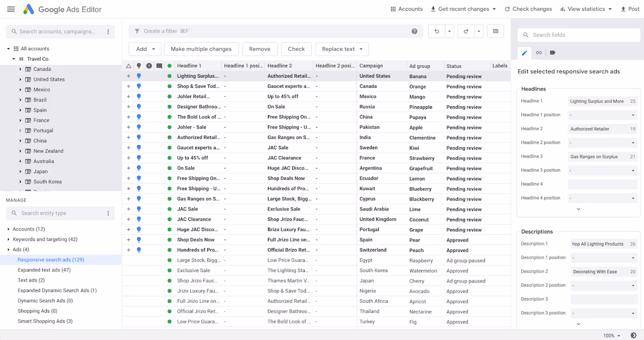Open the column chooser icon
Image resolution: width=644 pixels, height=340 pixels.
[x=495, y=31]
